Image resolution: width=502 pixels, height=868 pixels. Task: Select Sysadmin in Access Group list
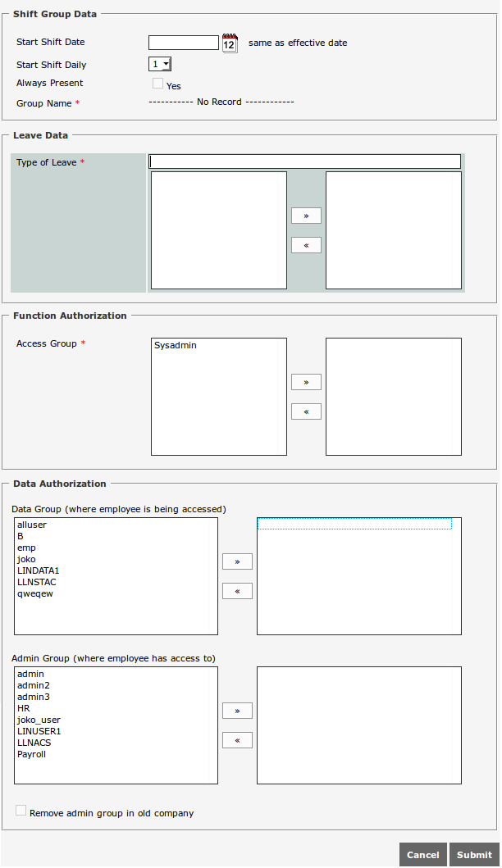point(176,346)
